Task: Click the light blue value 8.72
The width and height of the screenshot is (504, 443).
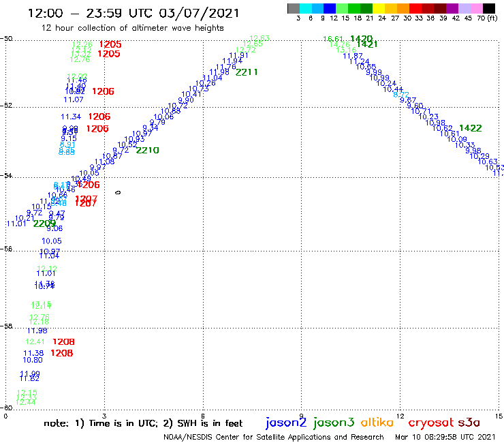Action: tap(401, 95)
